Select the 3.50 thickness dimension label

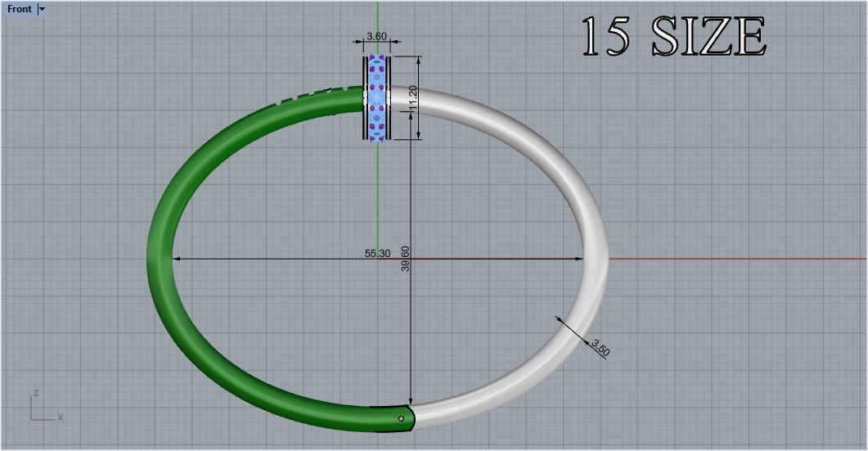pyautogui.click(x=600, y=347)
